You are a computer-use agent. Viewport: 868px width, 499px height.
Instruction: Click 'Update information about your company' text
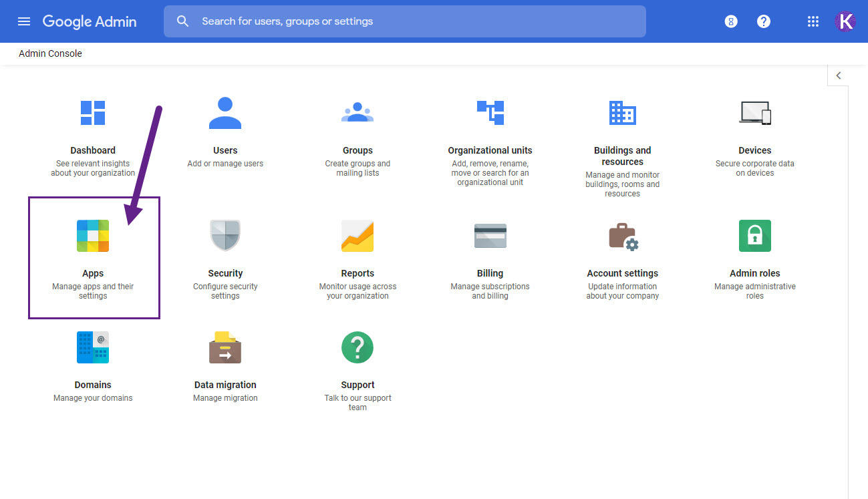point(622,291)
